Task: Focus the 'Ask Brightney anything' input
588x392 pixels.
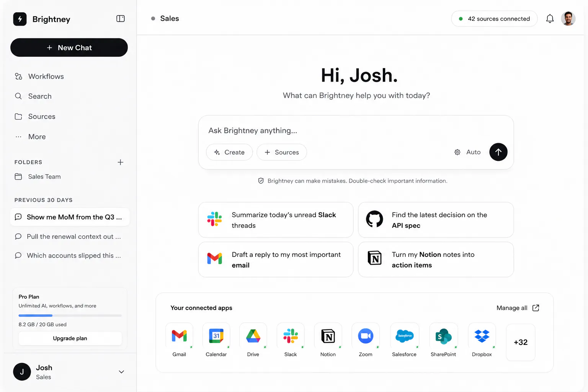Action: pos(356,131)
